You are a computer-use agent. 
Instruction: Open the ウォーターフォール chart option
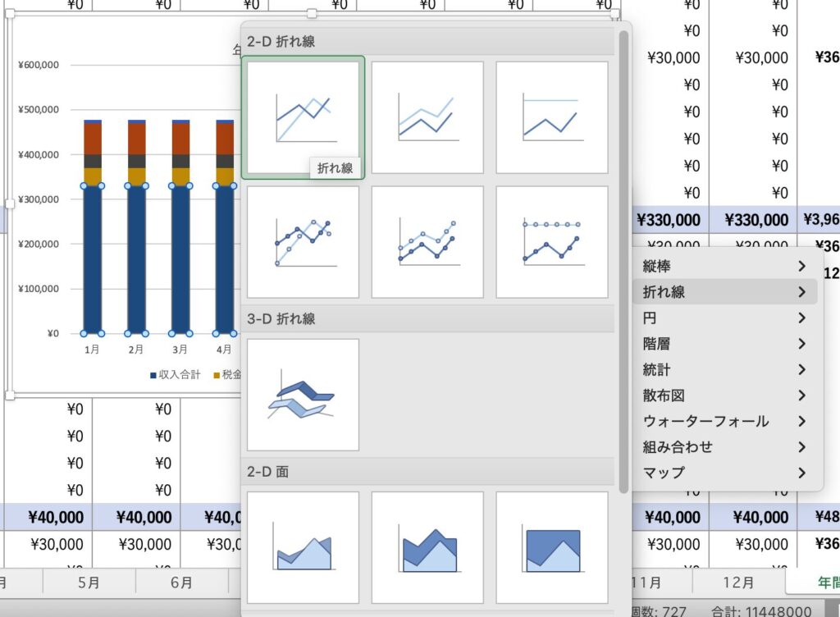pyautogui.click(x=724, y=421)
